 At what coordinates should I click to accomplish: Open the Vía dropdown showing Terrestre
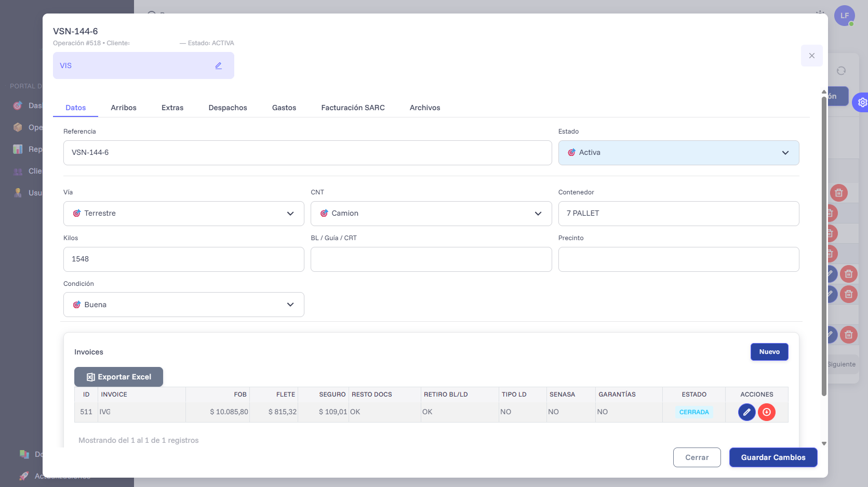pos(184,214)
